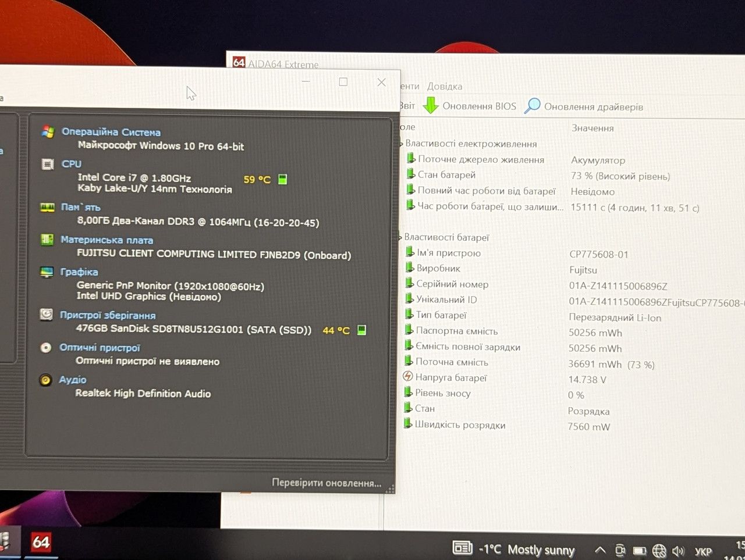Select the Властивості батареї group header
This screenshot has width=745, height=560.
tap(446, 237)
